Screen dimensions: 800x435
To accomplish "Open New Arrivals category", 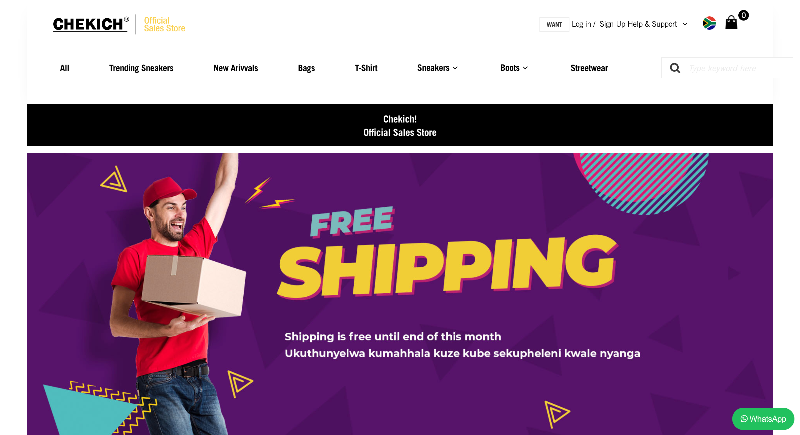I will (236, 68).
